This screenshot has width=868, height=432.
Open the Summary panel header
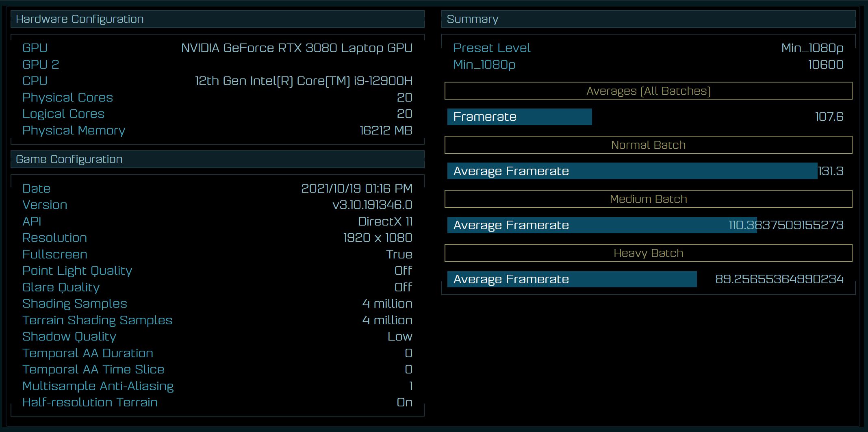pyautogui.click(x=472, y=19)
